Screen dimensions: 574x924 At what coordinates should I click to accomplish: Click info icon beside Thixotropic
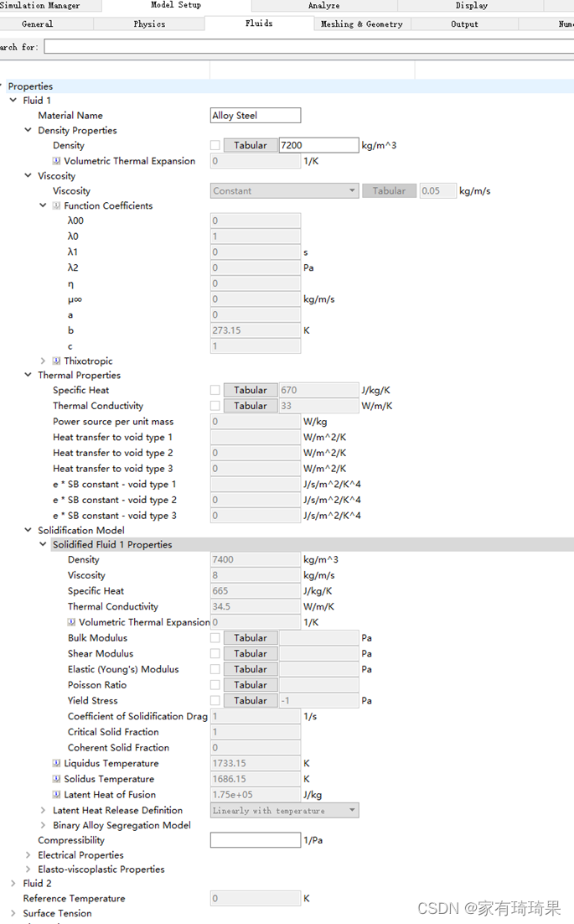click(56, 361)
